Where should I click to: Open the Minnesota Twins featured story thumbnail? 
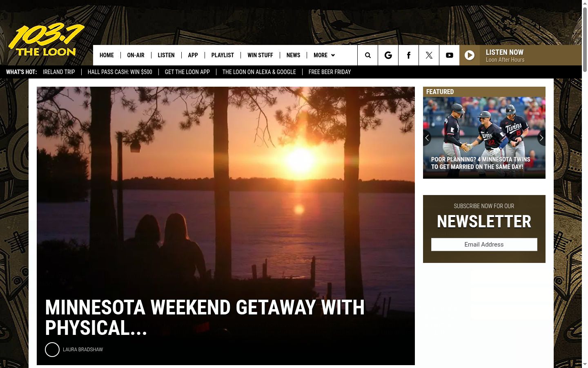pyautogui.click(x=484, y=138)
